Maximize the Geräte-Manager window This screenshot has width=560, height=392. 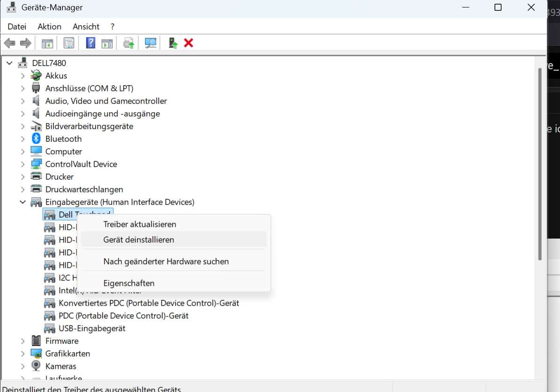(x=498, y=7)
